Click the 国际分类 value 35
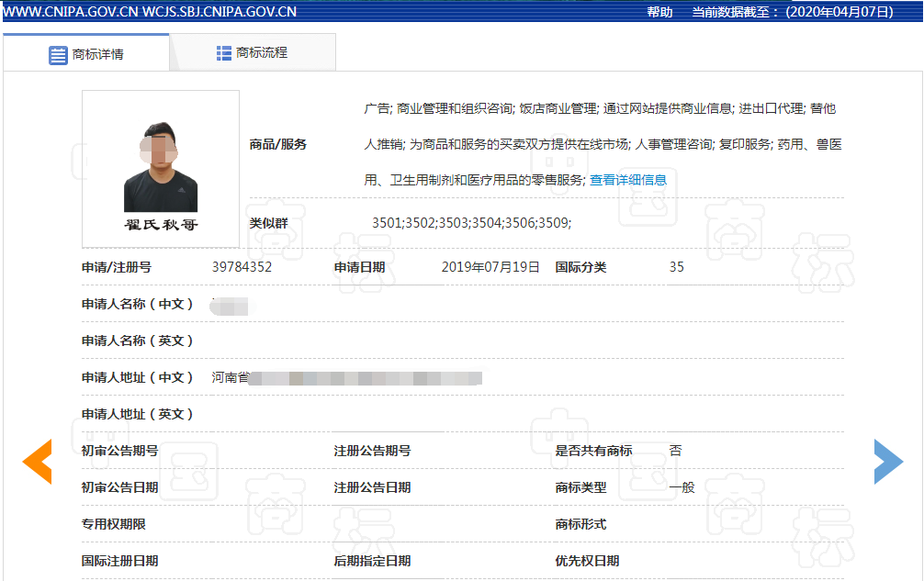Screen dimensions: 924x581 coord(676,267)
